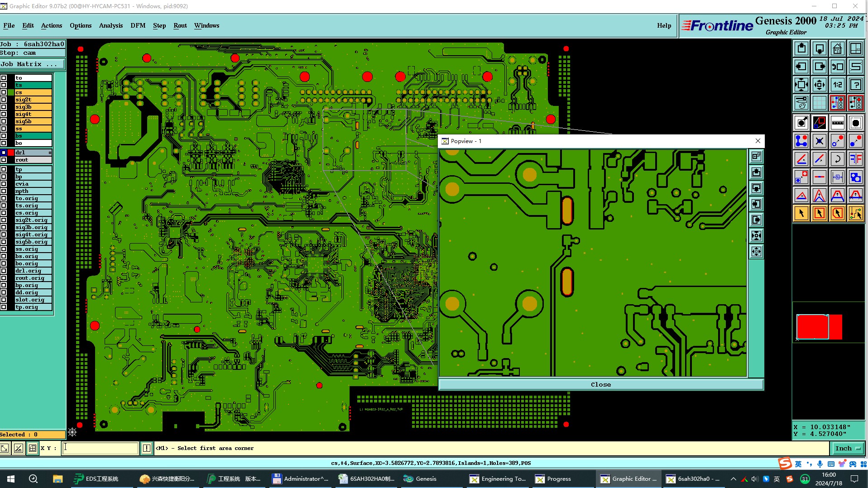The height and width of the screenshot is (488, 868).
Task: Open the Job Matrix button
Action: (33, 64)
